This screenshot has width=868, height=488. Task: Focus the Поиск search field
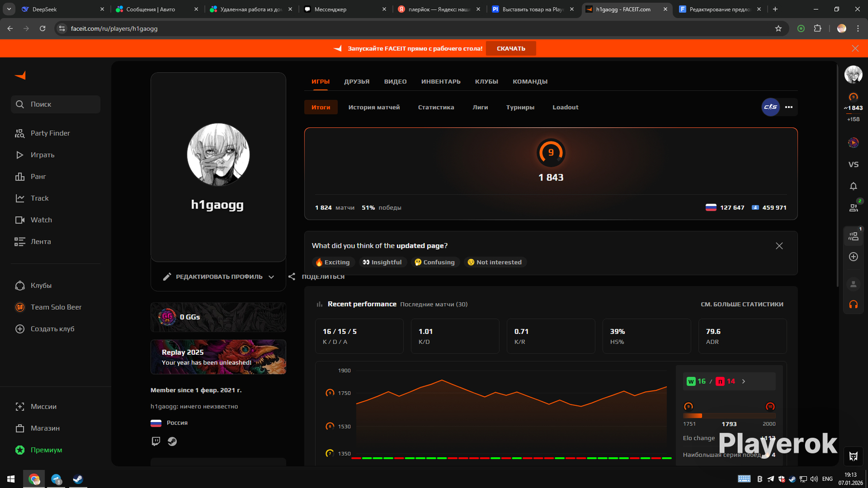56,104
